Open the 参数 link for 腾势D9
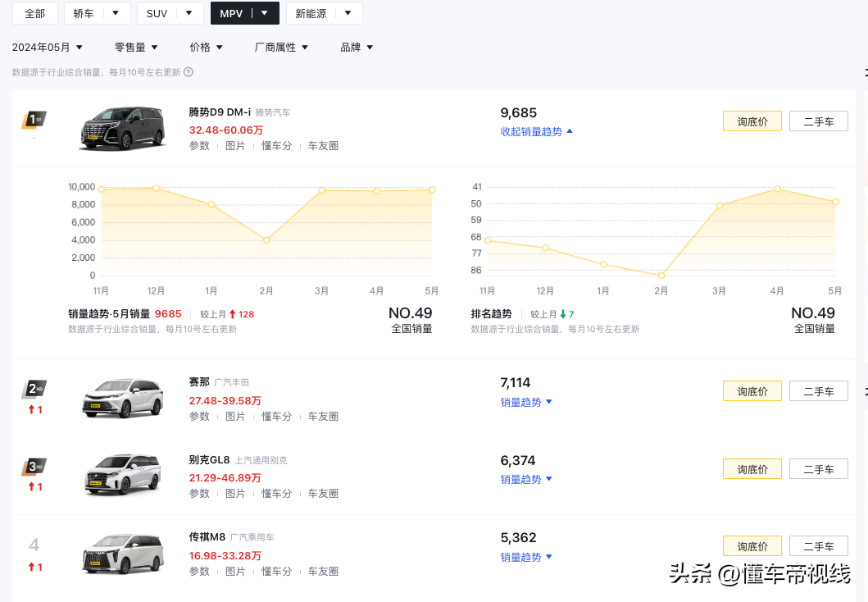Screen dimensions: 868x602 point(200,145)
